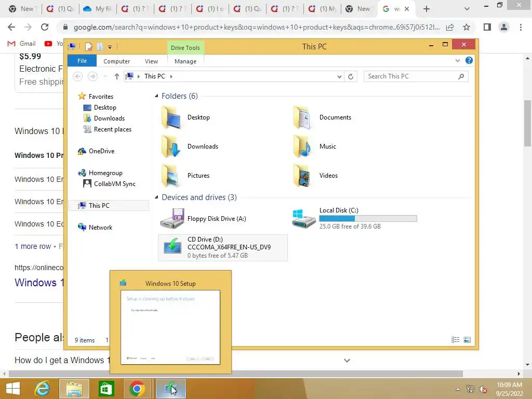Image resolution: width=532 pixels, height=399 pixels.
Task: Bookmark this page with Chrome star icon
Action: 467,27
